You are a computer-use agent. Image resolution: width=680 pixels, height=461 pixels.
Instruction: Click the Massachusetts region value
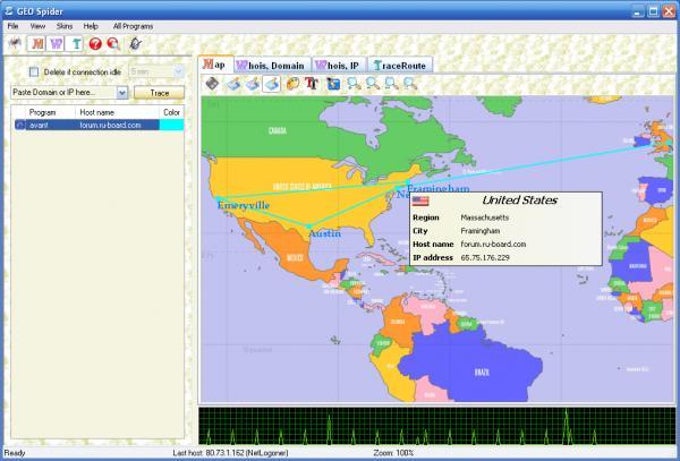(x=484, y=218)
